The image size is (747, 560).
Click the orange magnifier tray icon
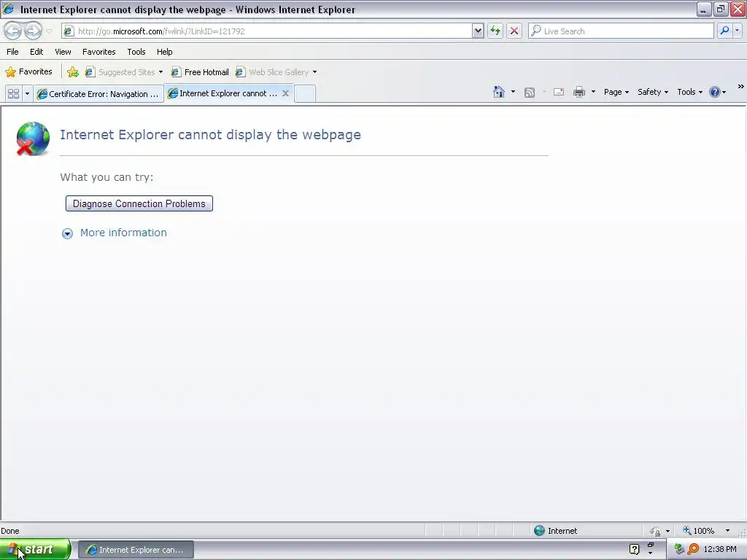click(693, 549)
